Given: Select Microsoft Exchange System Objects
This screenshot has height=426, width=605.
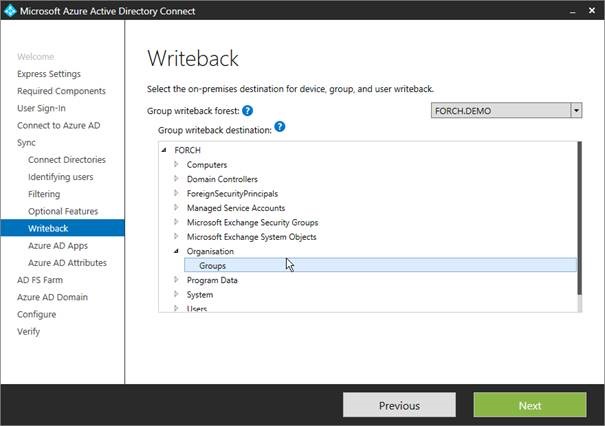Looking at the screenshot, I should coord(252,237).
